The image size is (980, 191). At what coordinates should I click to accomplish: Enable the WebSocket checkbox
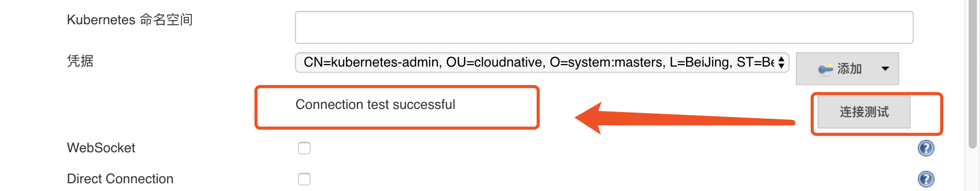(304, 148)
